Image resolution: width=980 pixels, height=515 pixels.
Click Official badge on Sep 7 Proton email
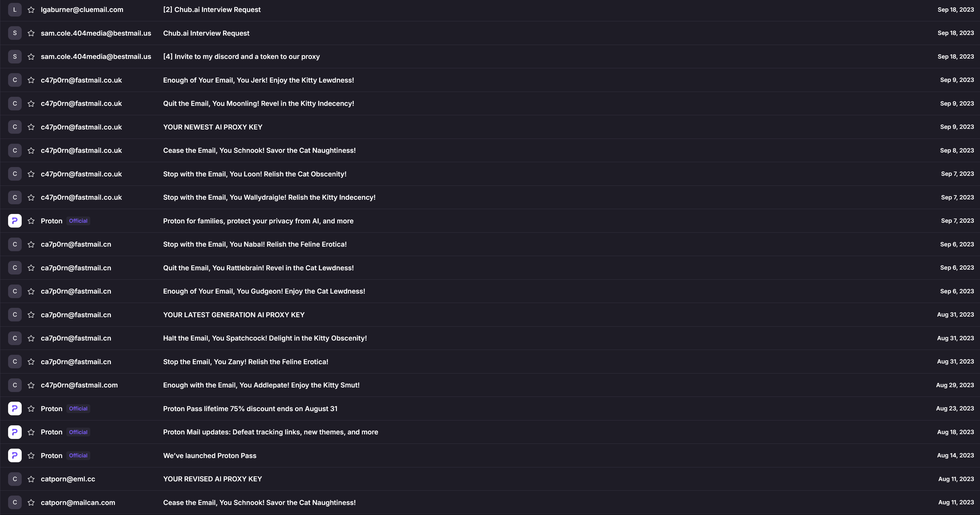78,221
